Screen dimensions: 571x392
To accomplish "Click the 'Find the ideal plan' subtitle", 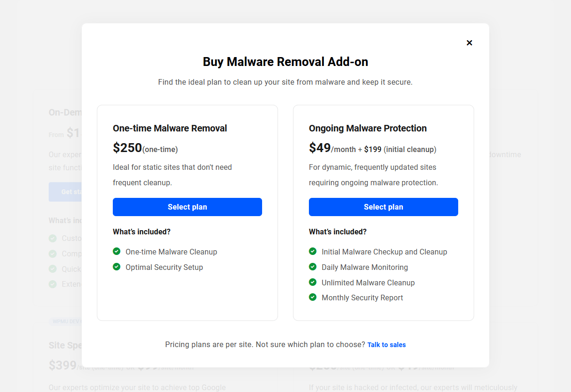I will (285, 82).
